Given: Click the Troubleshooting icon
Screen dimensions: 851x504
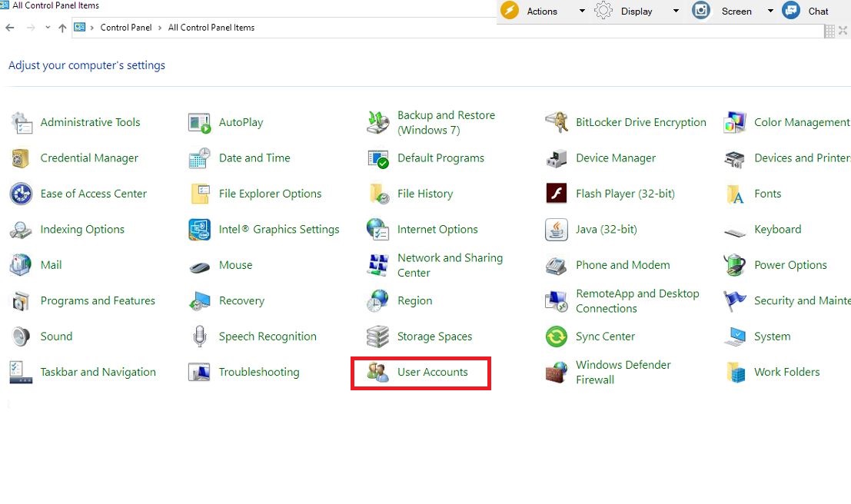Looking at the screenshot, I should coord(199,372).
